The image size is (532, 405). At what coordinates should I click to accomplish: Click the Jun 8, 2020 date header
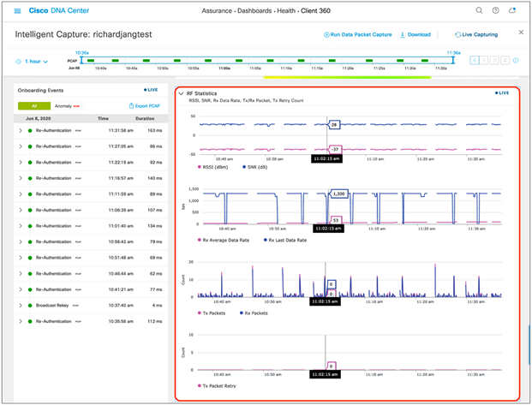39,119
